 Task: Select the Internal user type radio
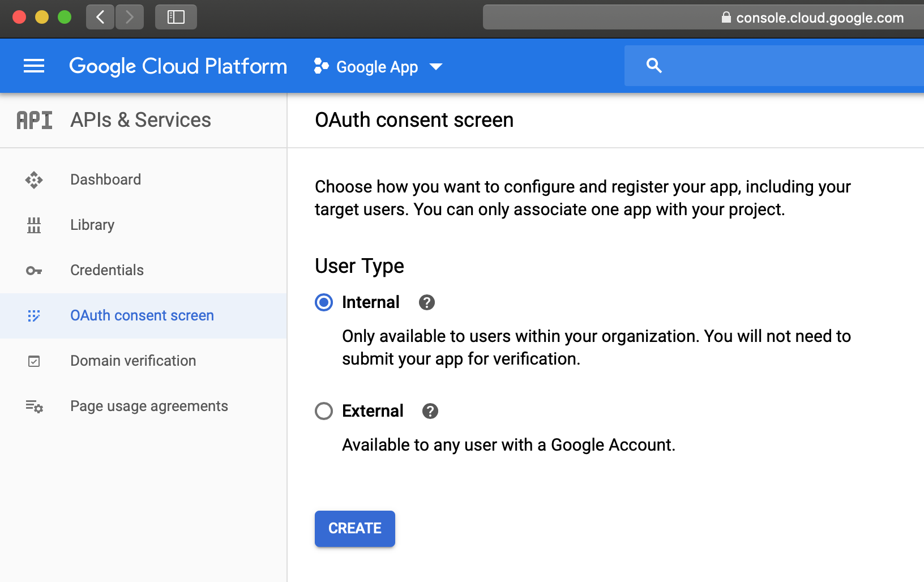(324, 302)
